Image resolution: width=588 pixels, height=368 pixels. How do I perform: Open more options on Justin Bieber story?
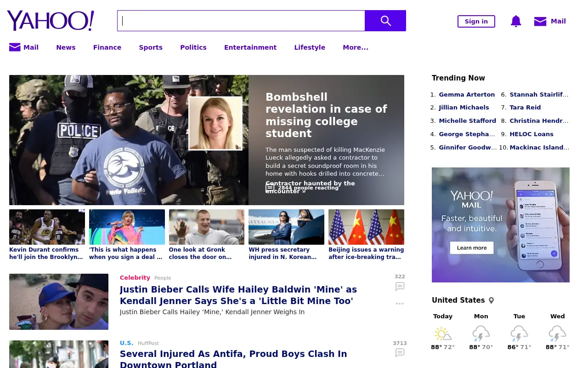click(x=400, y=304)
